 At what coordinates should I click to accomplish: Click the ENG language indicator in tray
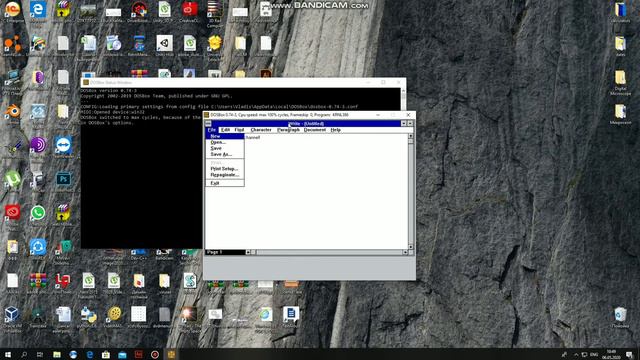pos(594,354)
